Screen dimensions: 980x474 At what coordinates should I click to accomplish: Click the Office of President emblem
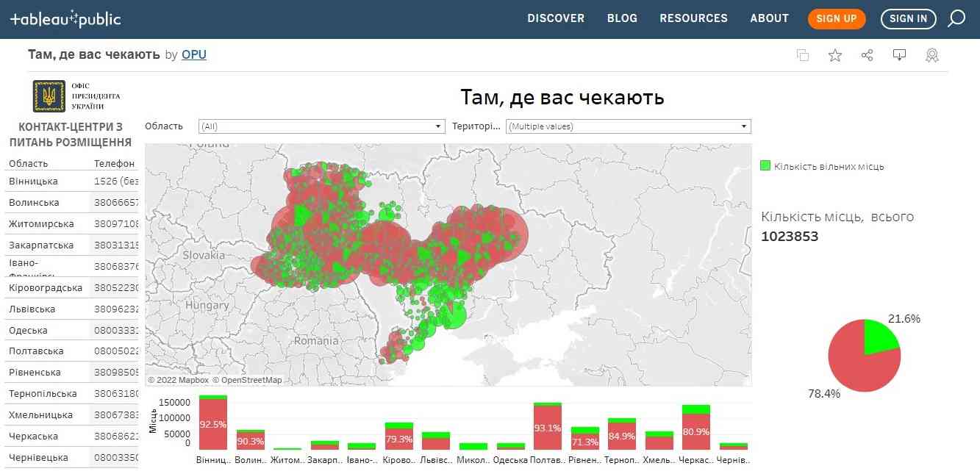(49, 96)
